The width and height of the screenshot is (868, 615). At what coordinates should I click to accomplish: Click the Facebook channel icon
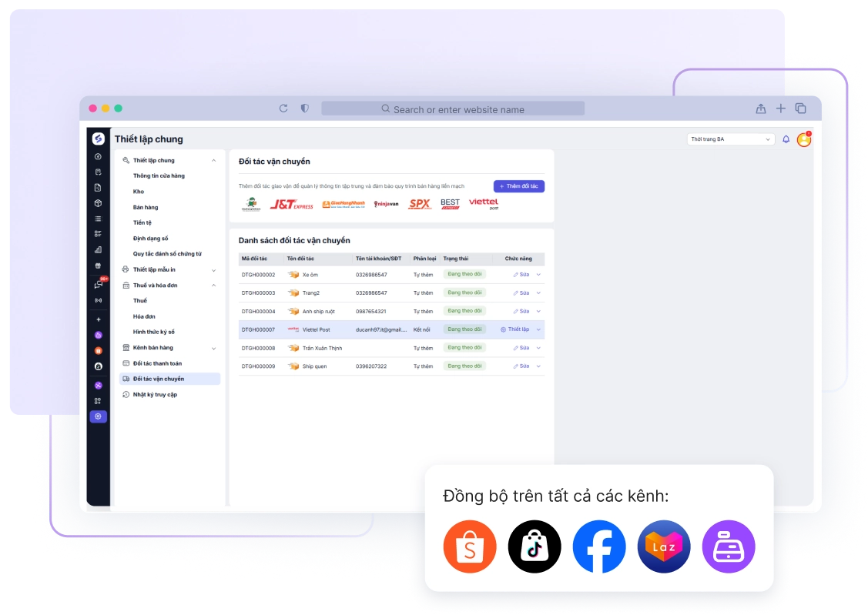click(599, 546)
